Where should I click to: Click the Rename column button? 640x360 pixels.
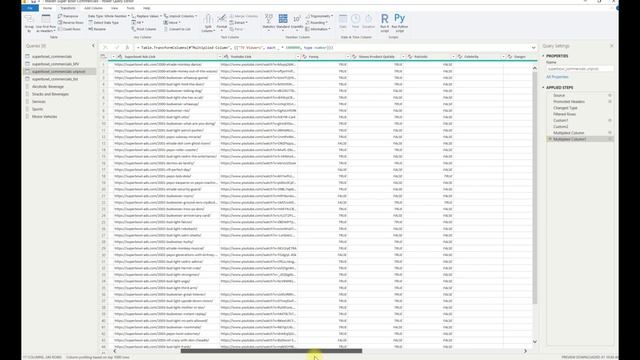[97, 29]
